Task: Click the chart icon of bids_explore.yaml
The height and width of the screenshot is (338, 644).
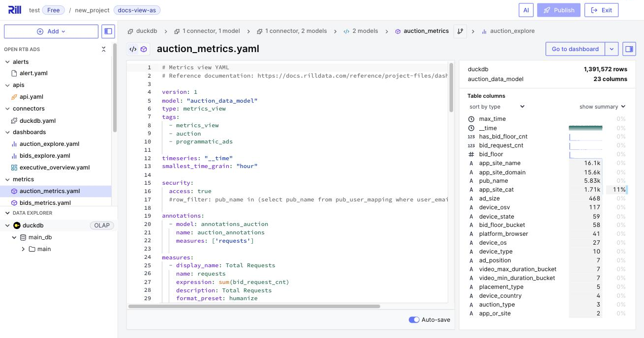Action: 14,156
